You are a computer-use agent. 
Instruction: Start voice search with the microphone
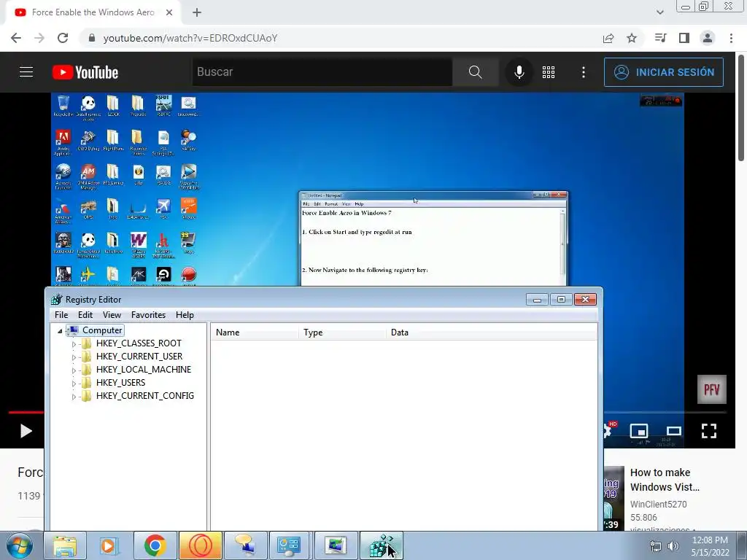519,72
